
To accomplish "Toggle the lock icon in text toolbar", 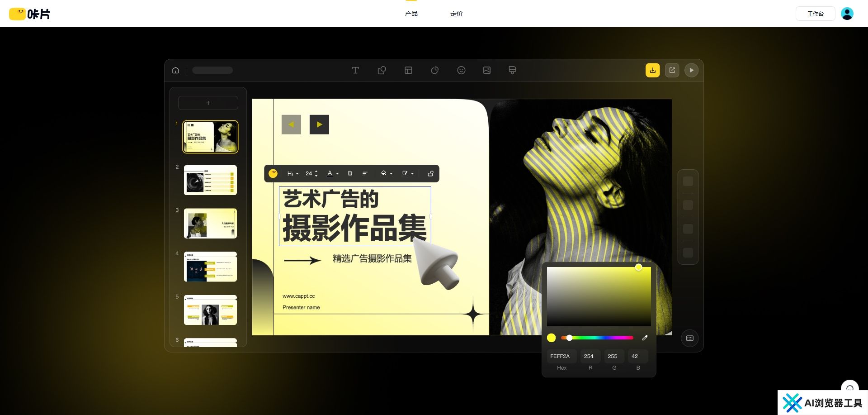I will (x=430, y=173).
